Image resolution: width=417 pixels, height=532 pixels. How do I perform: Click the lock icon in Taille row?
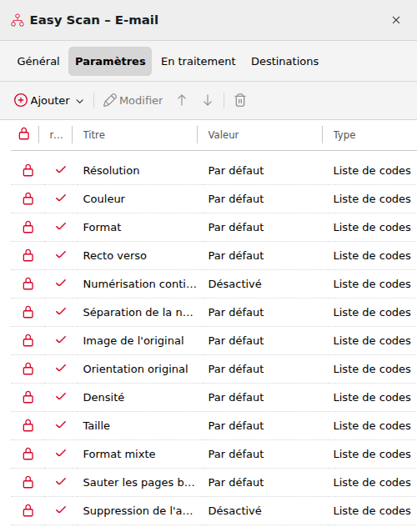28,425
